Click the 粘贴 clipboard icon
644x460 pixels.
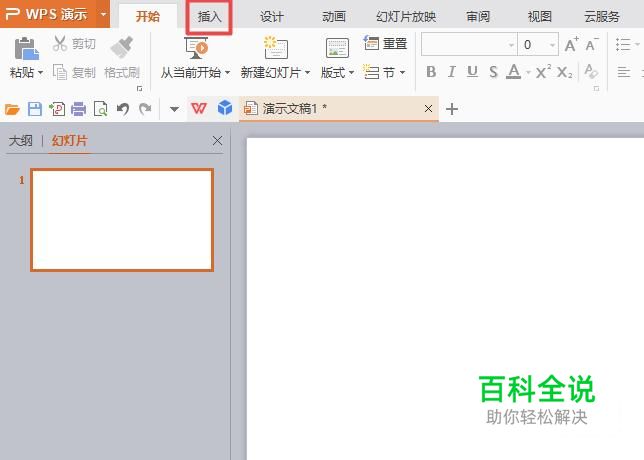[x=26, y=48]
